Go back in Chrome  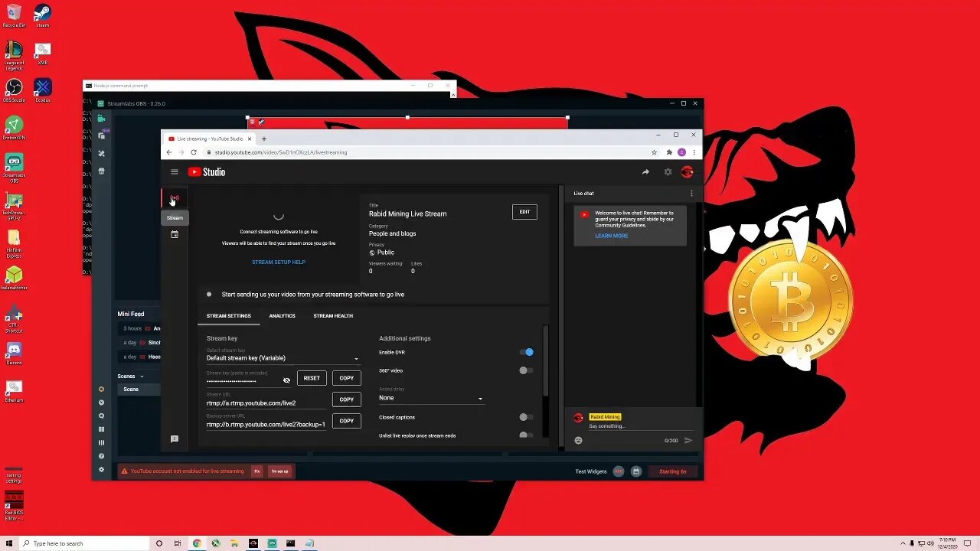point(169,152)
